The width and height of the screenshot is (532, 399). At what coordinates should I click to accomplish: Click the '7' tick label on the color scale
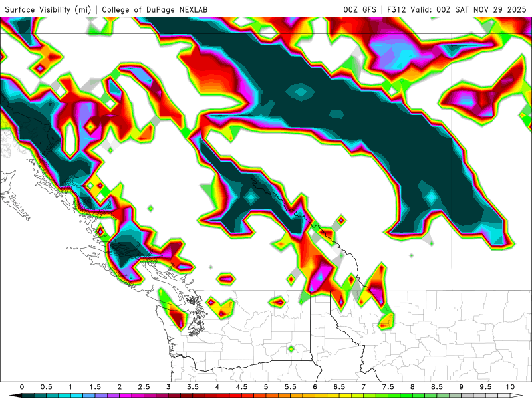(364, 387)
